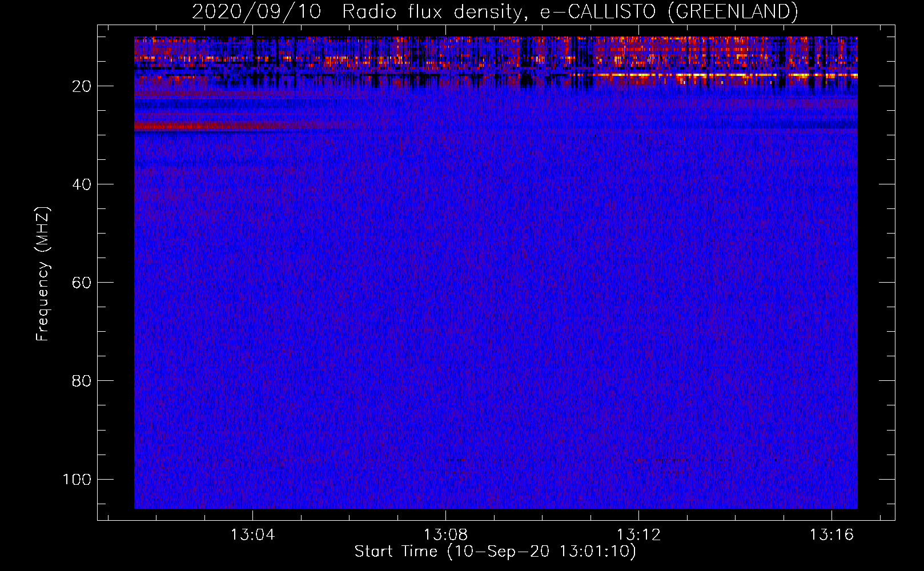Click the 20 frequency tick label
This screenshot has width=924, height=571.
[x=82, y=86]
